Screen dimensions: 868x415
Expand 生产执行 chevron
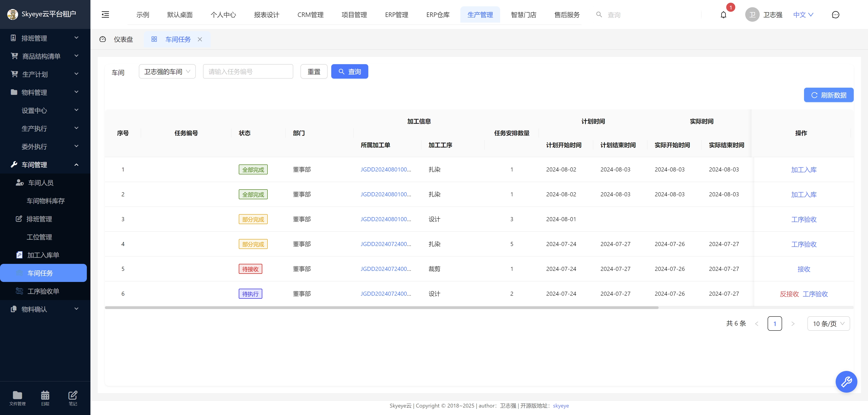click(76, 128)
